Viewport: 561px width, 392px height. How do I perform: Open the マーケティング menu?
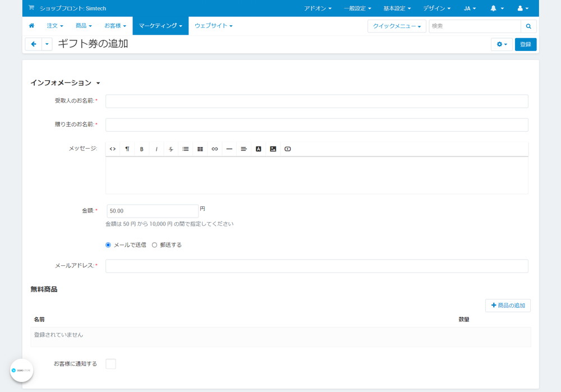click(x=160, y=26)
